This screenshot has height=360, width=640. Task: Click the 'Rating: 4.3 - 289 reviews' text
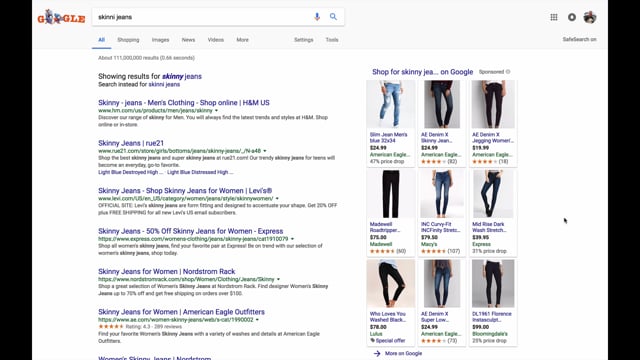(153, 327)
